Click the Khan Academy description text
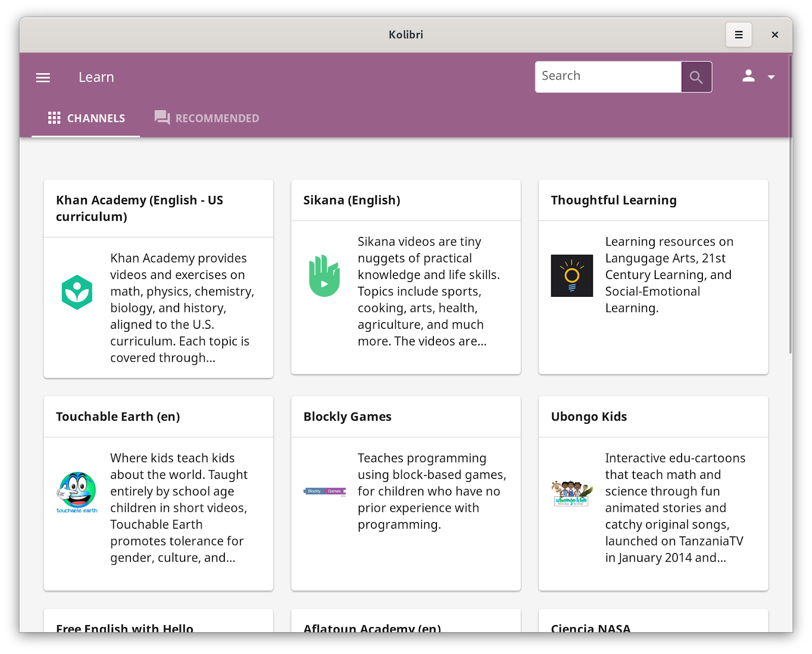Viewport: 812px width, 654px height. (x=183, y=308)
